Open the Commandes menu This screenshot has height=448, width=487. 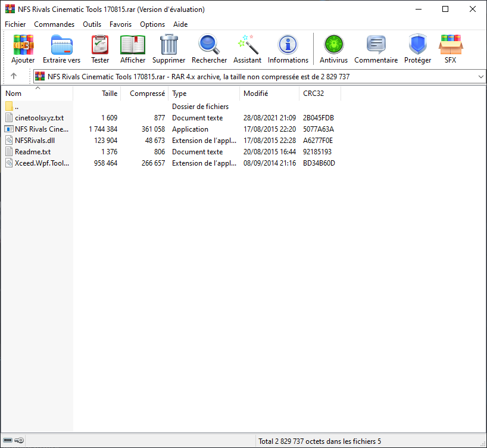pyautogui.click(x=54, y=24)
